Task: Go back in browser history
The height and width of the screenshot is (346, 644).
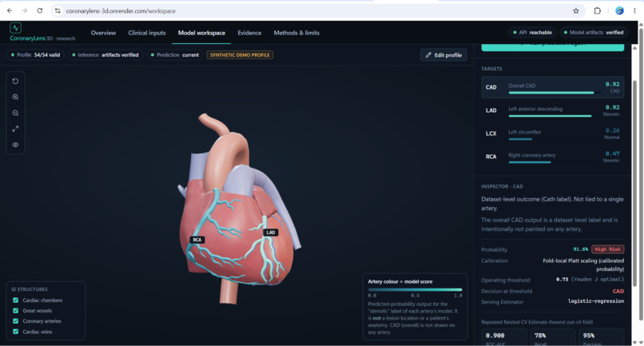Action: point(10,10)
